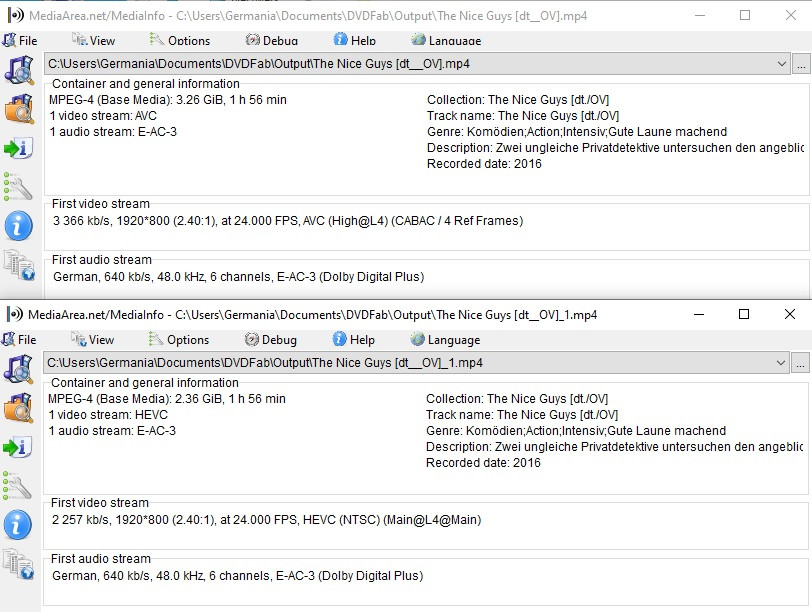Click the Description line in top window
This screenshot has height=612, width=812.
(615, 148)
